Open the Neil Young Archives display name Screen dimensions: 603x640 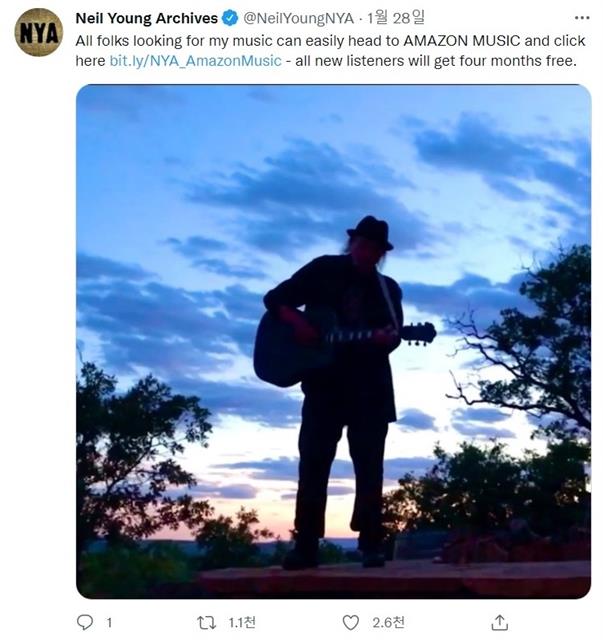[x=147, y=18]
